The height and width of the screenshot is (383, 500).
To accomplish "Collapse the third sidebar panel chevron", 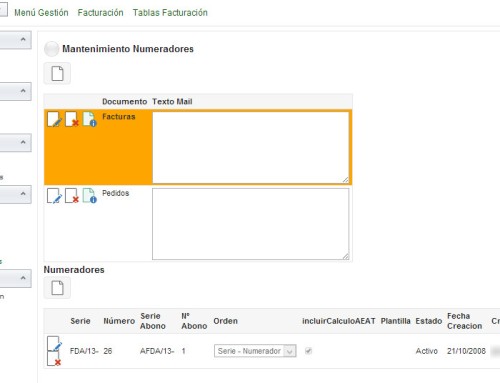I will point(23,142).
